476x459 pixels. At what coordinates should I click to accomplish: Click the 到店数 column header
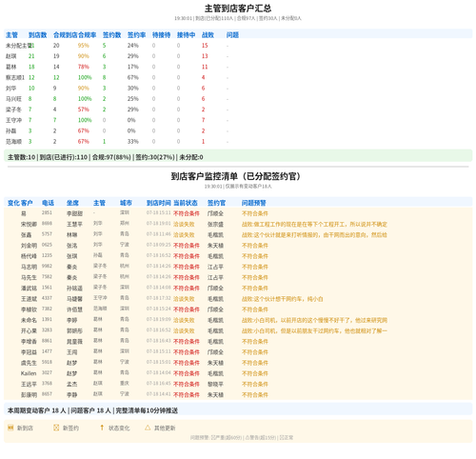(x=37, y=35)
